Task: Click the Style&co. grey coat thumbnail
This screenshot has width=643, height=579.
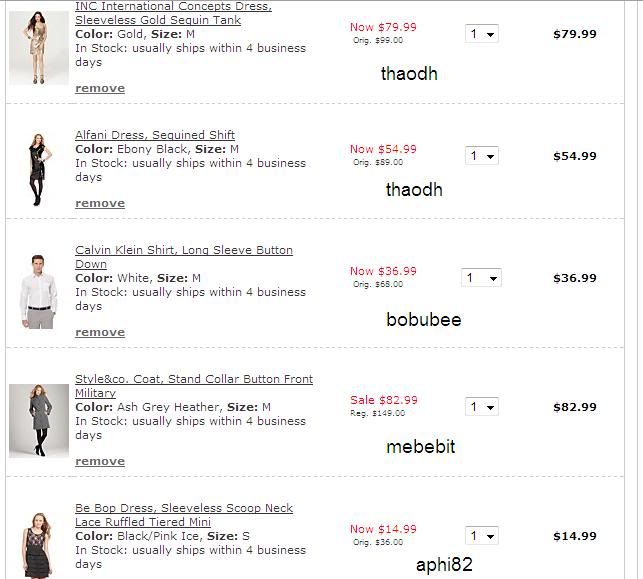Action: click(x=38, y=420)
